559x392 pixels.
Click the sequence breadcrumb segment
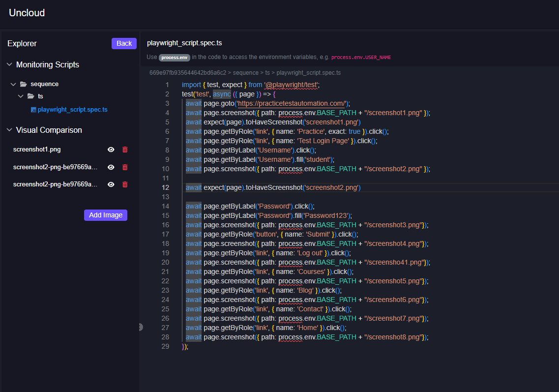pos(246,73)
